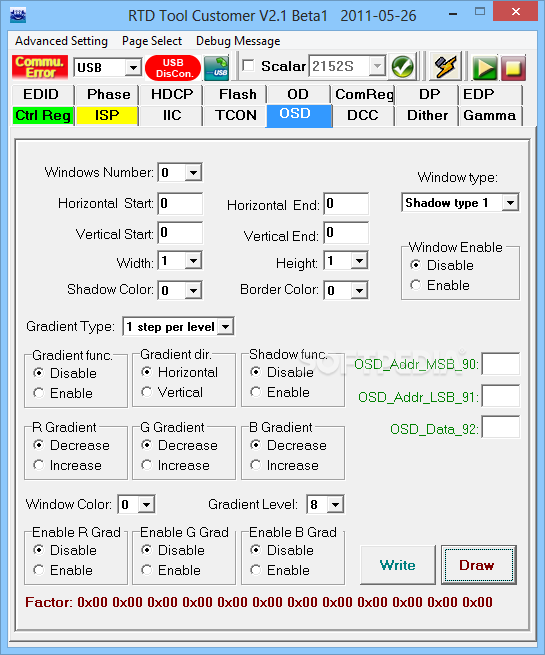Click the green USB connect icon

pyautogui.click(x=216, y=68)
